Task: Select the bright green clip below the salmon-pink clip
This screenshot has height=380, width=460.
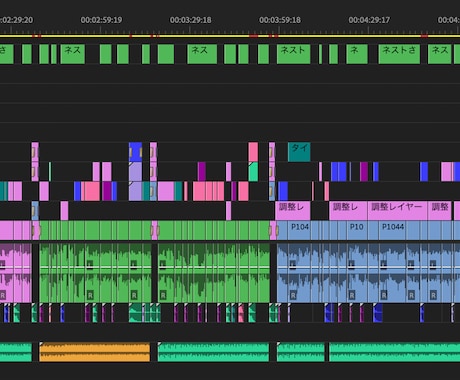Action: click(253, 172)
